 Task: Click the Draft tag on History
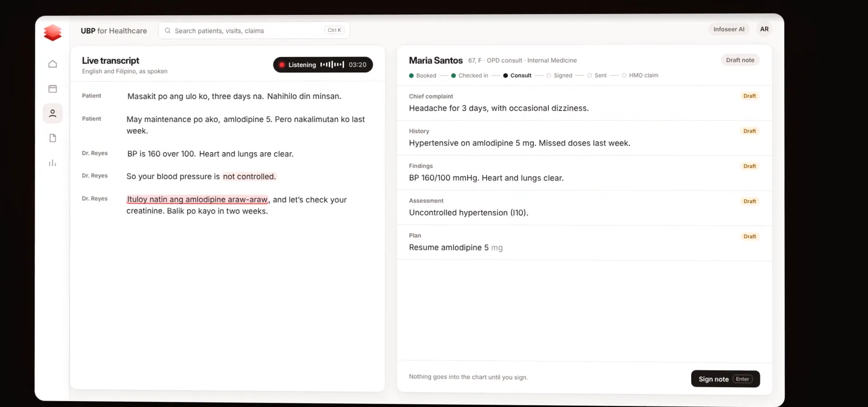pyautogui.click(x=750, y=131)
